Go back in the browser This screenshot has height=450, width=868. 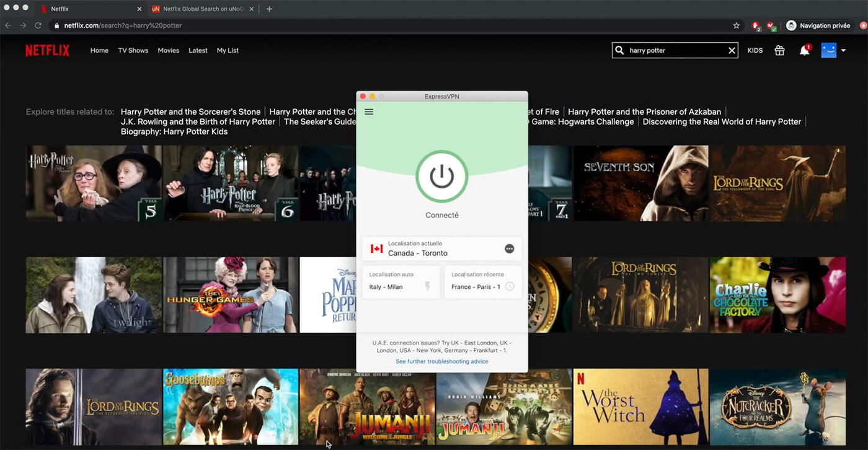[x=8, y=25]
